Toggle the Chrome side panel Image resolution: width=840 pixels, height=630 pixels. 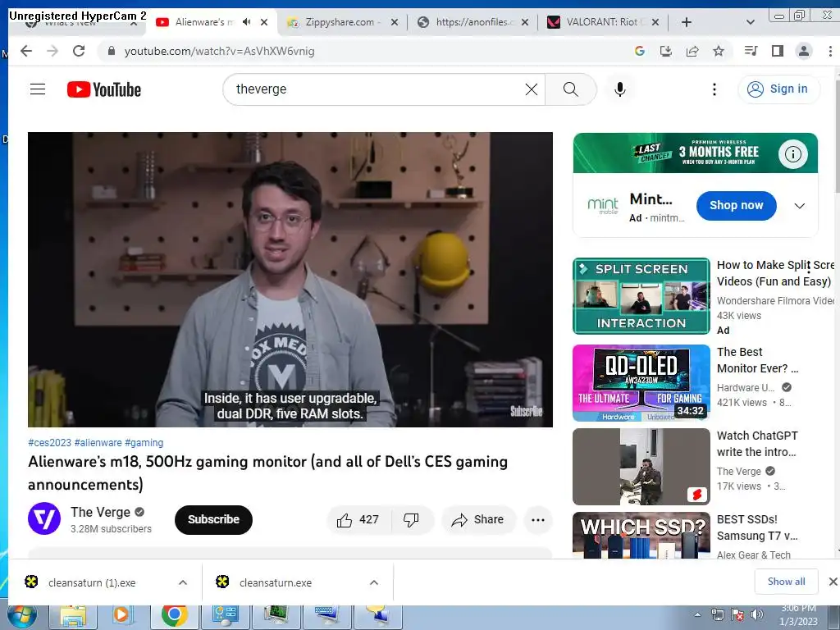pyautogui.click(x=778, y=51)
